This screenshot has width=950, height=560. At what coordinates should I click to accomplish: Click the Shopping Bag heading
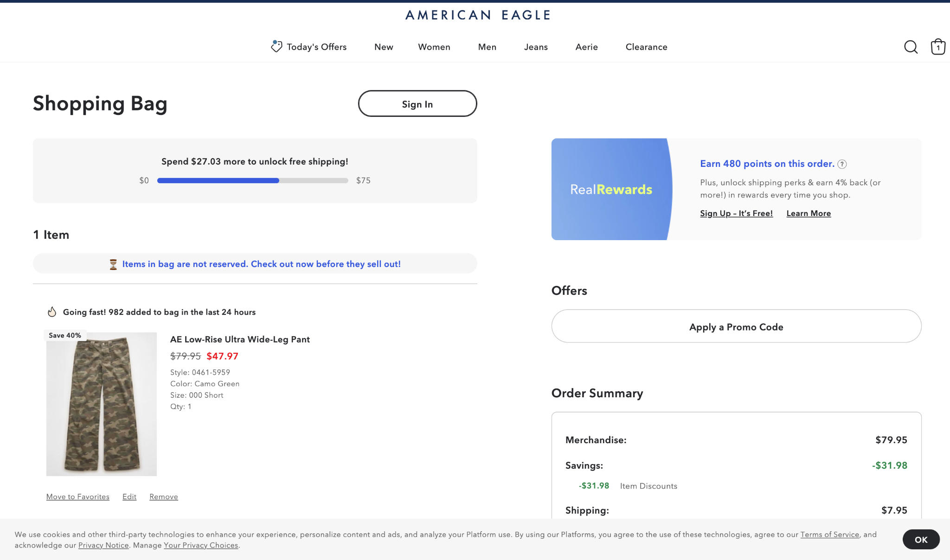pyautogui.click(x=100, y=104)
